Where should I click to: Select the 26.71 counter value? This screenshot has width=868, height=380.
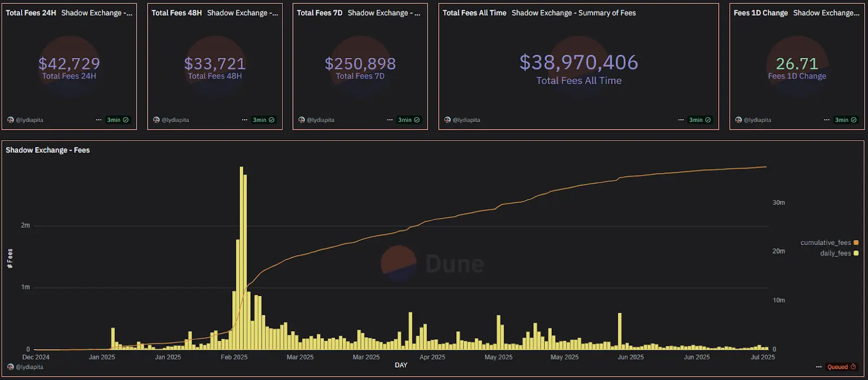click(x=797, y=63)
